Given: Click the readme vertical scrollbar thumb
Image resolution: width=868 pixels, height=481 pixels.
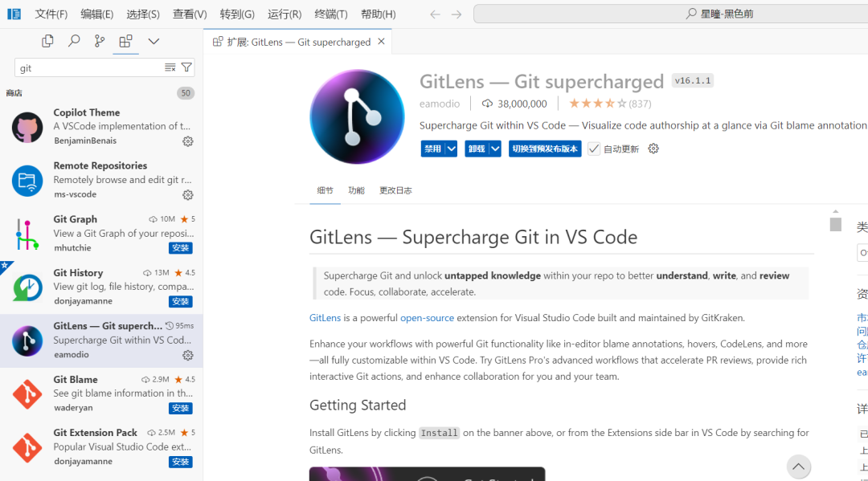Looking at the screenshot, I should click(836, 225).
